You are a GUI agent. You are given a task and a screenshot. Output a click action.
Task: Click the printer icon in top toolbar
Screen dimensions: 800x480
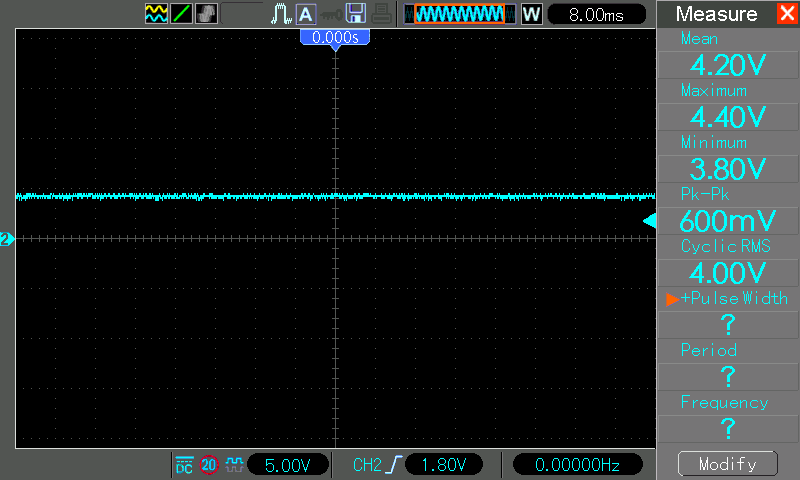(x=382, y=14)
